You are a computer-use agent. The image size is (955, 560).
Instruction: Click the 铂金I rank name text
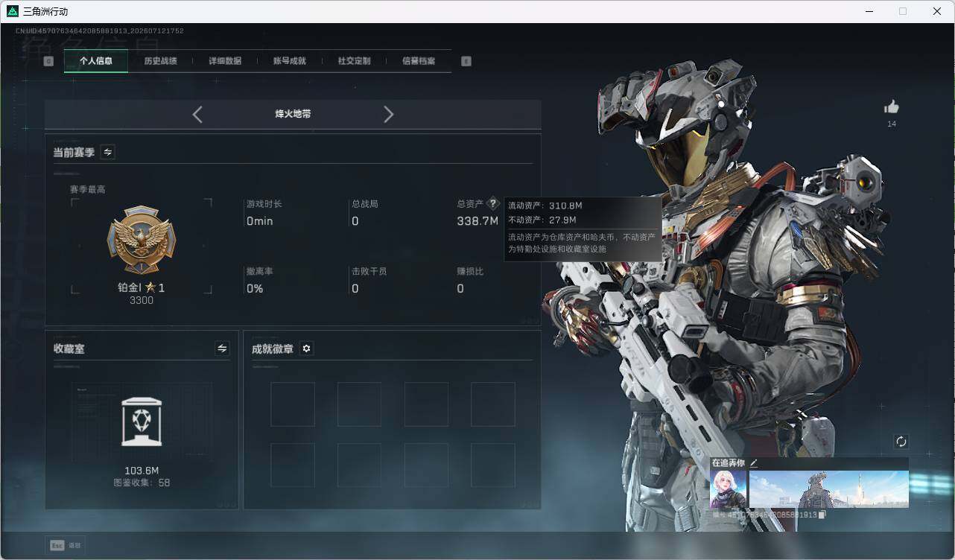129,287
